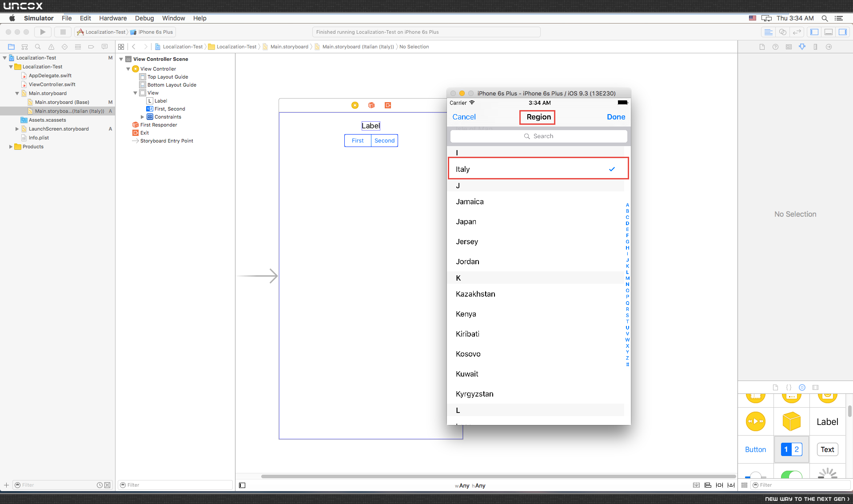Image resolution: width=853 pixels, height=504 pixels.
Task: Expand the Constraints outline item
Action: click(143, 117)
